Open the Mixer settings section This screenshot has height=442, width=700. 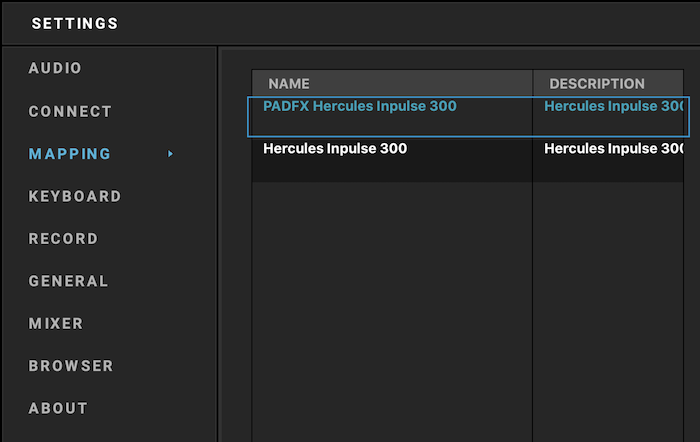coord(56,323)
